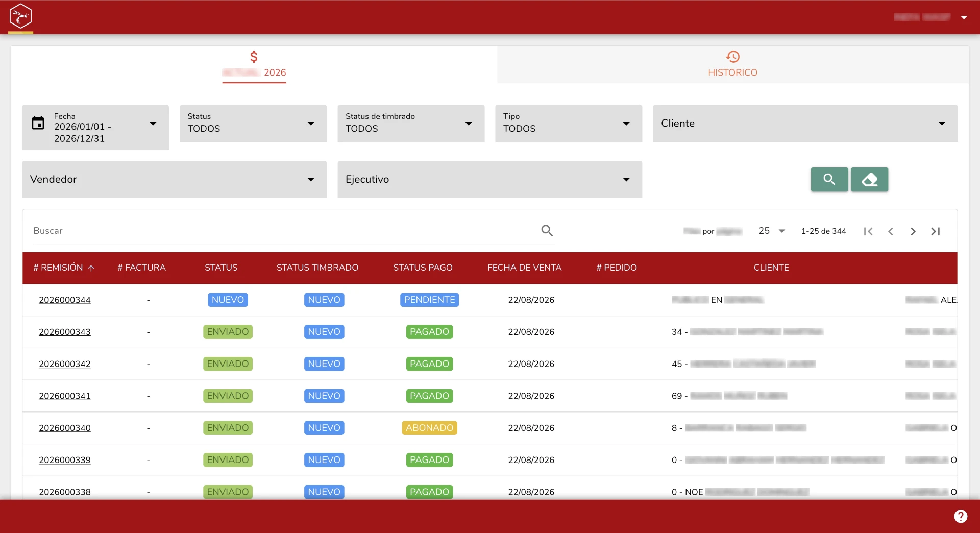Click the PENDIENTE payment status badge

429,300
